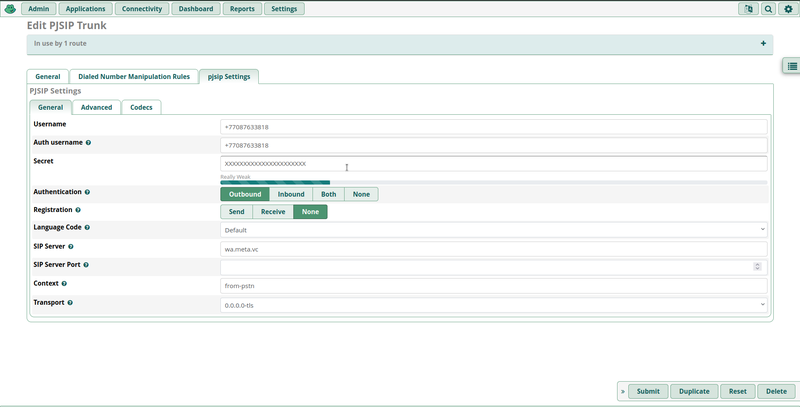The image size is (800, 407).
Task: Set Registration to Send
Action: click(236, 212)
